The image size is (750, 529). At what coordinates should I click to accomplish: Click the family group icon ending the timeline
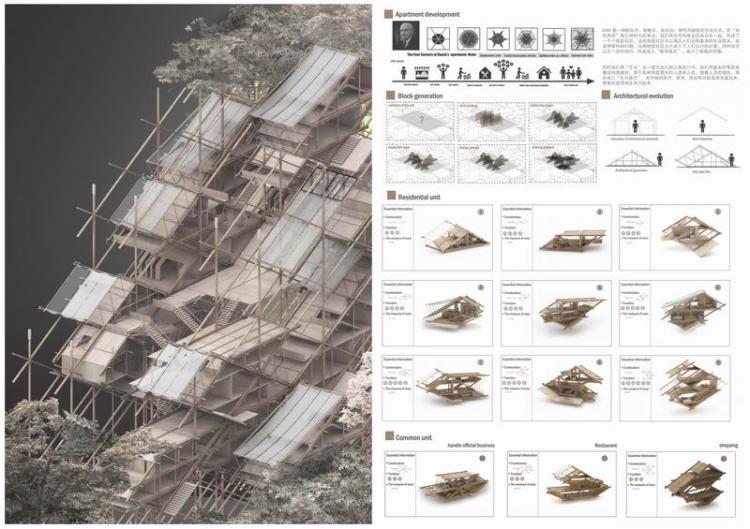(x=571, y=72)
